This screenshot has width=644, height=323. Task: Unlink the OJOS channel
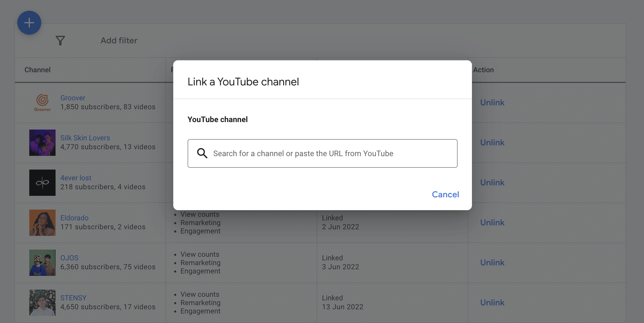tap(492, 263)
